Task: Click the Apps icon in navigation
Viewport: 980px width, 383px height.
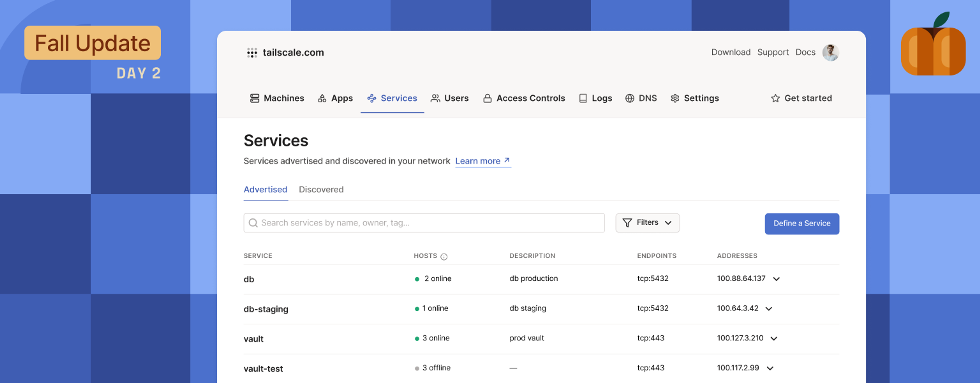Action: click(x=322, y=98)
